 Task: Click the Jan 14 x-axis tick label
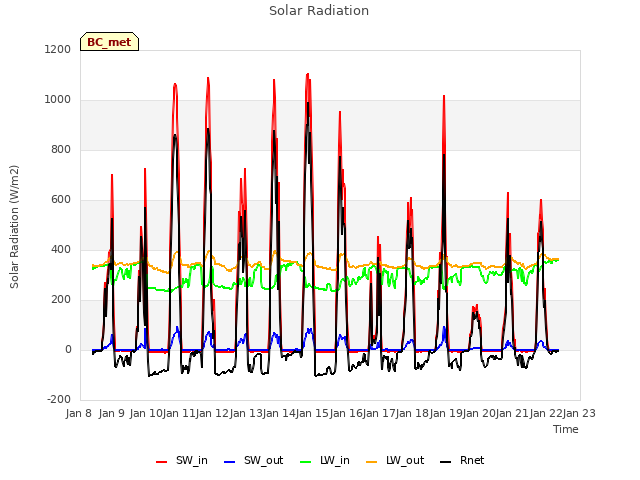tap(279, 413)
